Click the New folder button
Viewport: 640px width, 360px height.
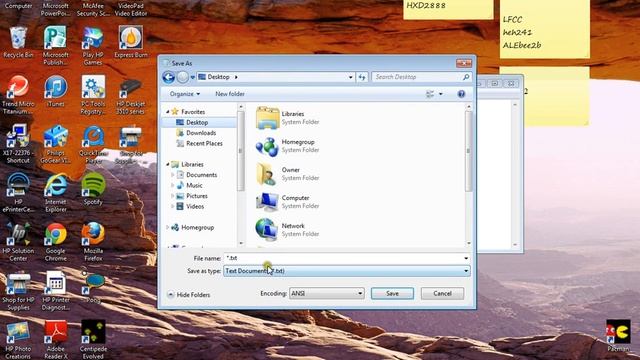(230, 94)
